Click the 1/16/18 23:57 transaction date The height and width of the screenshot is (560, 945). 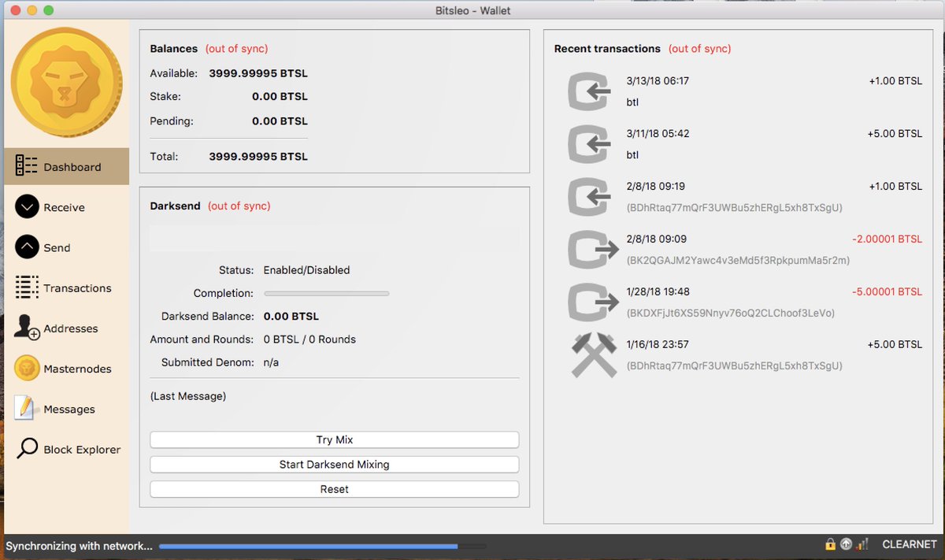(658, 344)
